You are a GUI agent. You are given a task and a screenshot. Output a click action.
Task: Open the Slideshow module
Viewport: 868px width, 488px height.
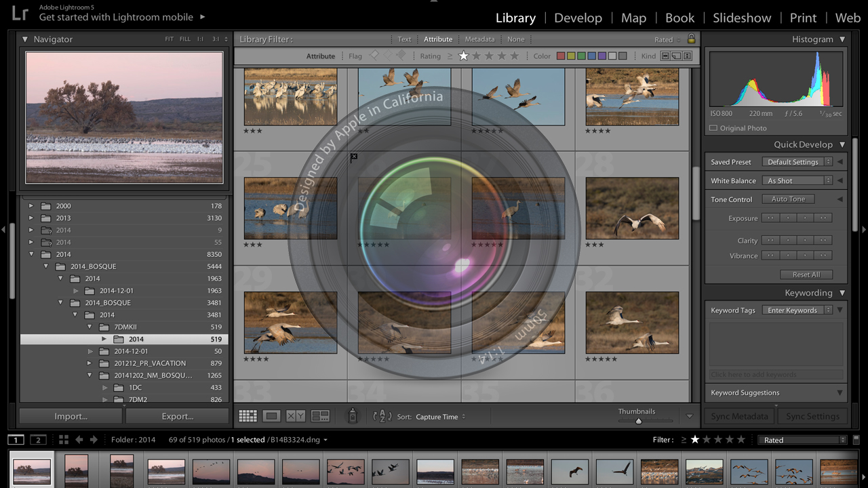point(742,18)
